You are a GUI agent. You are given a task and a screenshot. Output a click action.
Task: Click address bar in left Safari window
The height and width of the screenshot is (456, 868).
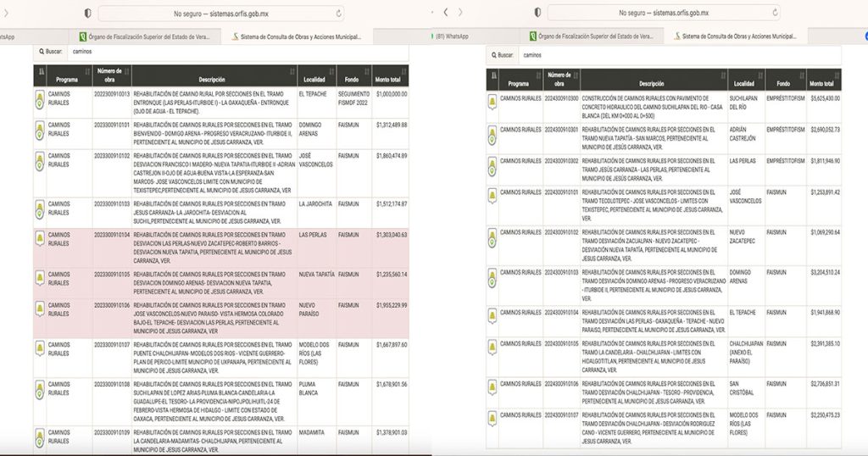click(x=221, y=14)
